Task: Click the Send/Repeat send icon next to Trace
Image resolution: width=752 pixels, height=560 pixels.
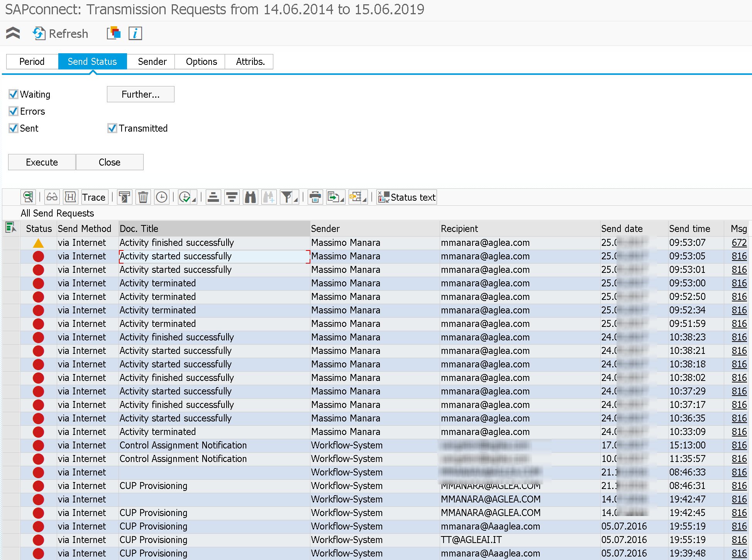Action: click(x=124, y=197)
